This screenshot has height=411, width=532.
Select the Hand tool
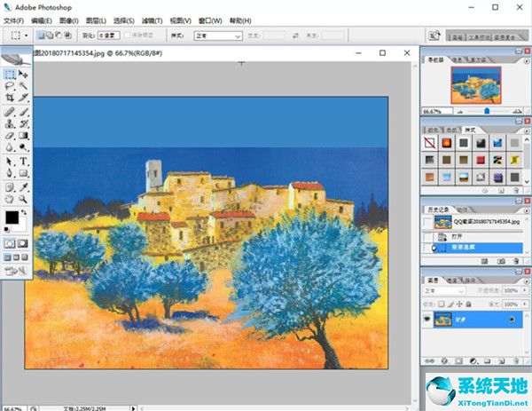pos(10,199)
